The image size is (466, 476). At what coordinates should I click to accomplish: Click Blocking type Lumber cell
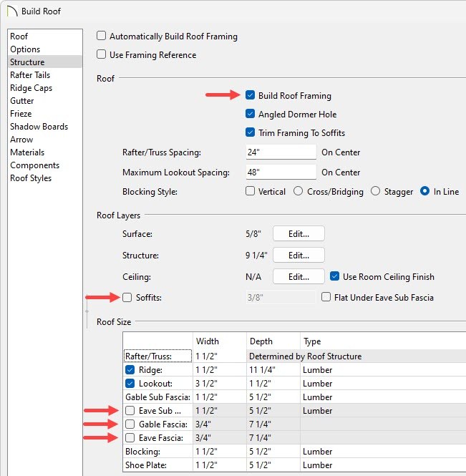pos(383,452)
